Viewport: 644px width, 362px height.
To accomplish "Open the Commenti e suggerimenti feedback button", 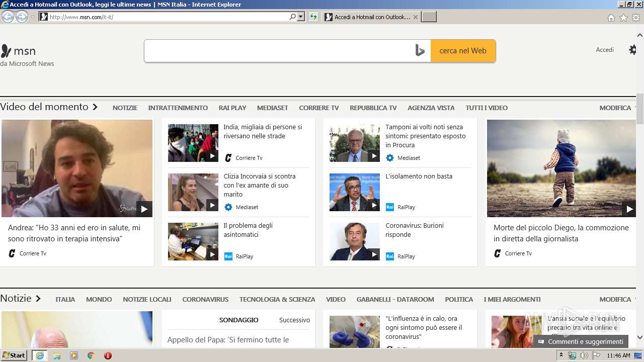I will (x=581, y=341).
